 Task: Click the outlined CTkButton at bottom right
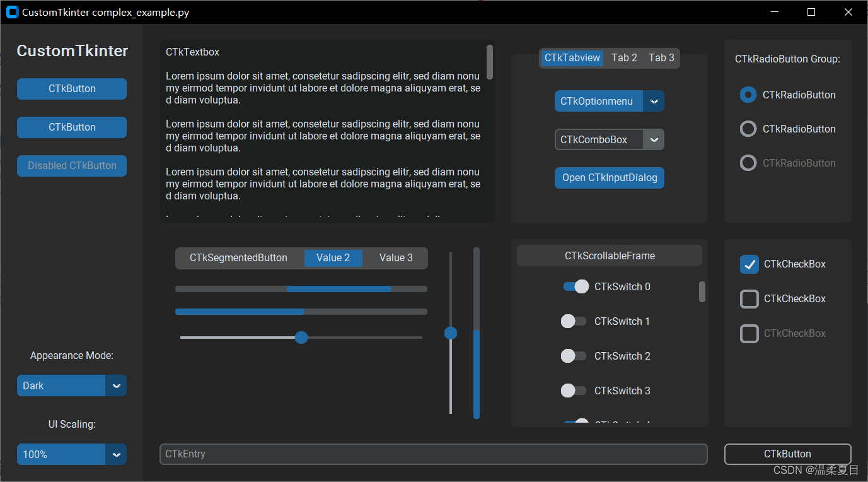click(788, 454)
